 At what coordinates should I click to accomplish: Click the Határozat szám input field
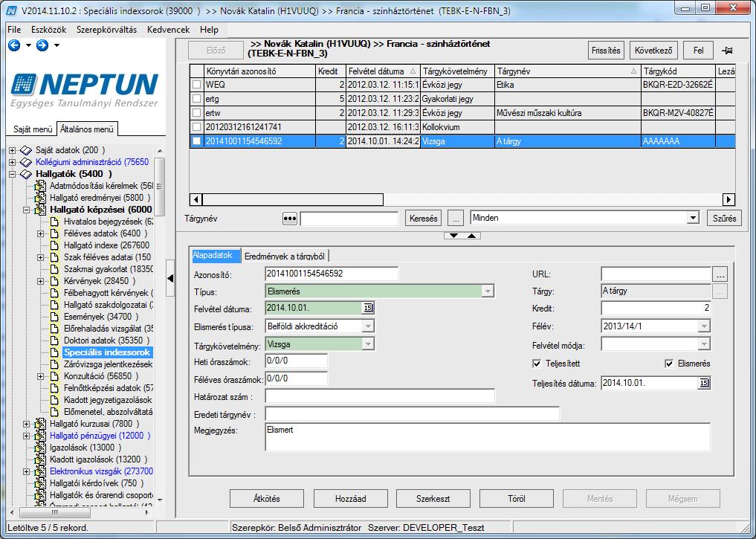tap(380, 396)
